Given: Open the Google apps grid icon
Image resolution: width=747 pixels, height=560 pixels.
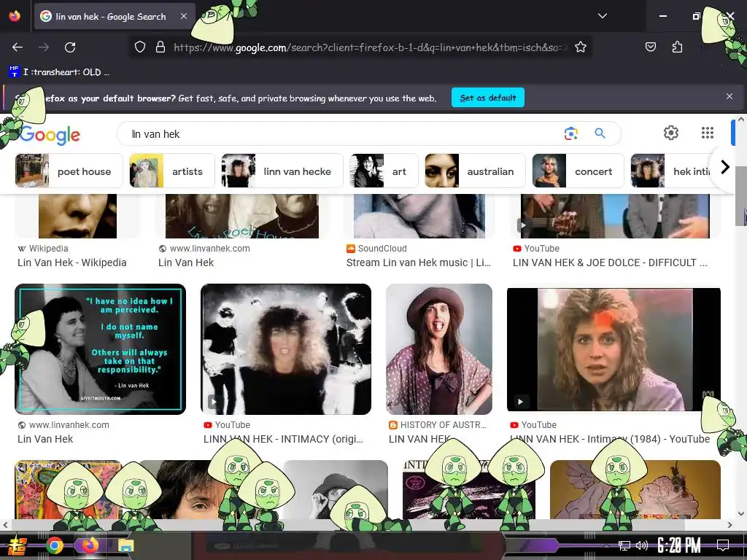Looking at the screenshot, I should pyautogui.click(x=708, y=133).
